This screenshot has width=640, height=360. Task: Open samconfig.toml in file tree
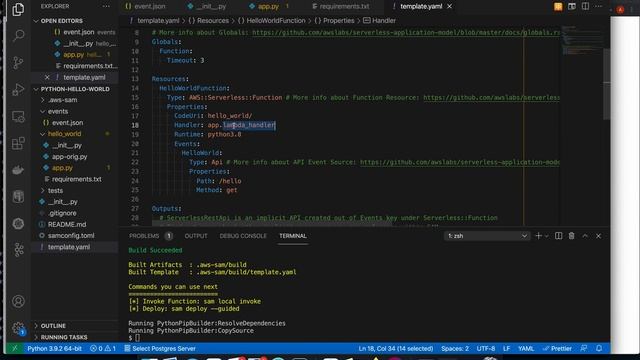(71, 236)
